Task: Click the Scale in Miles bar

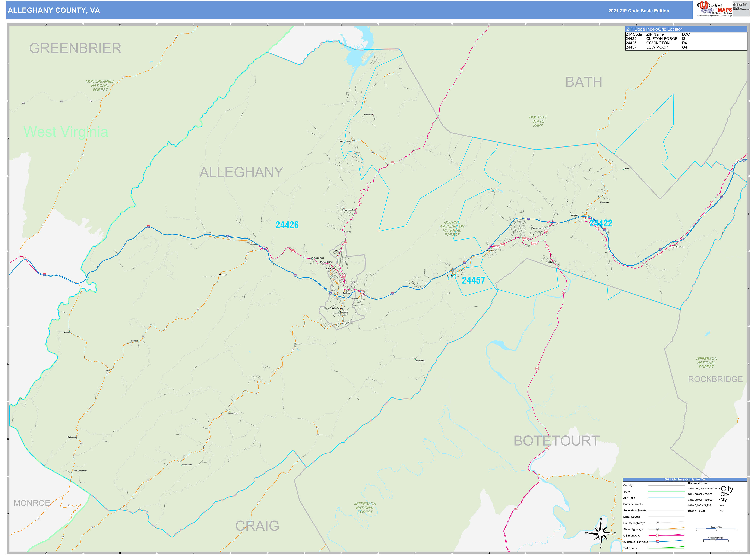Action: [716, 529]
